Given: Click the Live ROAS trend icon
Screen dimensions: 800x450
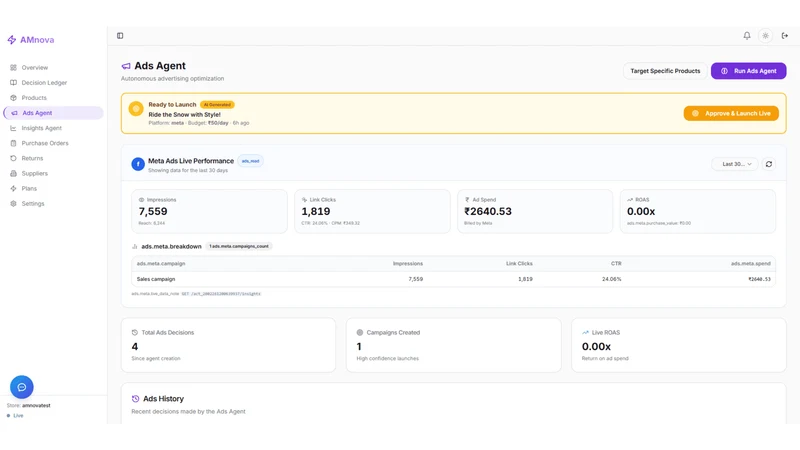Looking at the screenshot, I should pyautogui.click(x=585, y=333).
